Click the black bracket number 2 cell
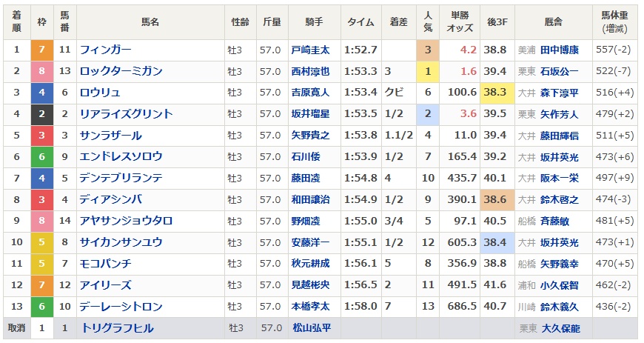Image resolution: width=644 pixels, height=343 pixels. point(41,114)
